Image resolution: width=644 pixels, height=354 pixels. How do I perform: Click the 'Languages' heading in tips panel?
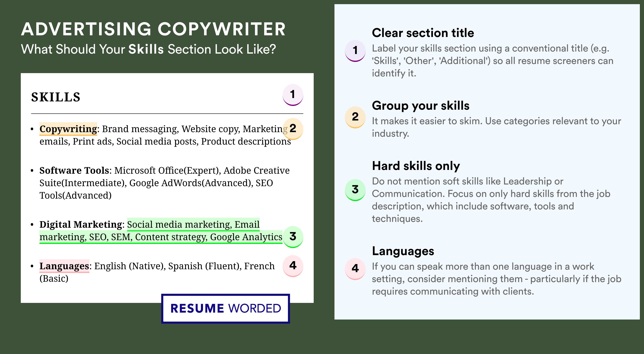point(403,251)
